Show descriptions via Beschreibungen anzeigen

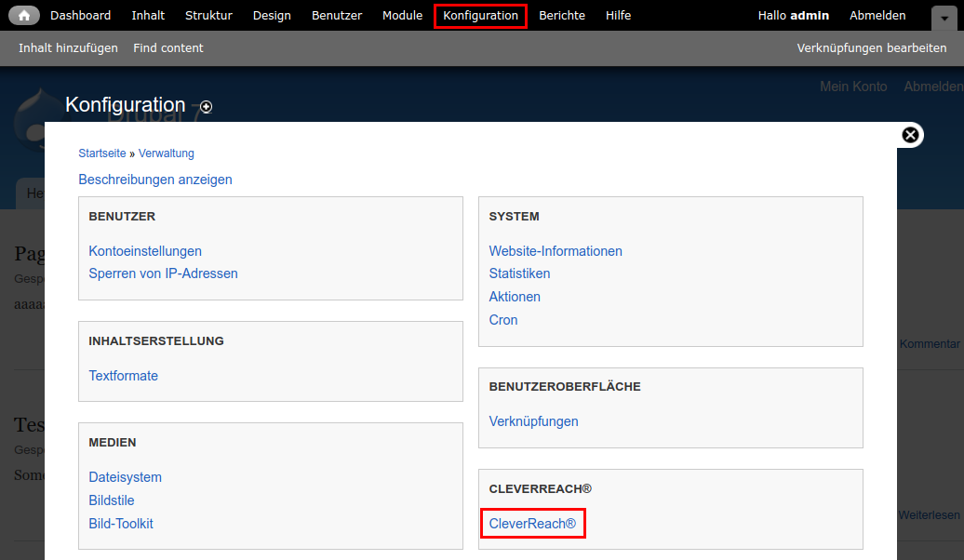[155, 180]
